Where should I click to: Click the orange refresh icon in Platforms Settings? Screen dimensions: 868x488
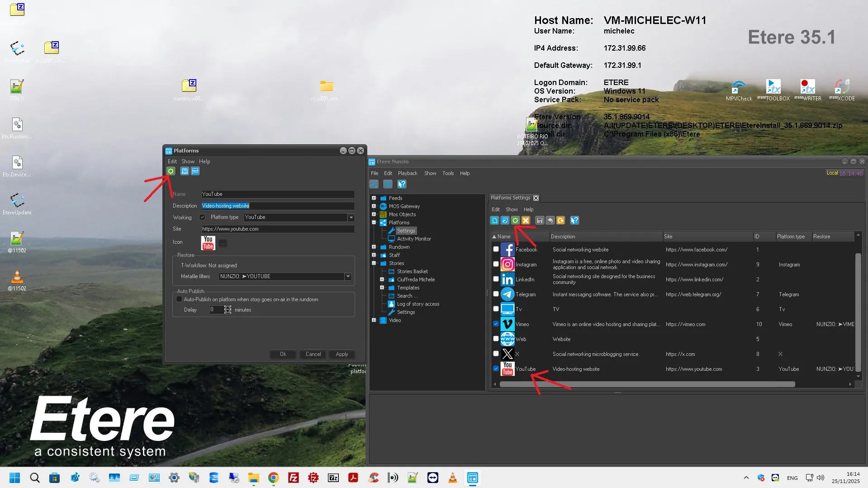point(560,220)
